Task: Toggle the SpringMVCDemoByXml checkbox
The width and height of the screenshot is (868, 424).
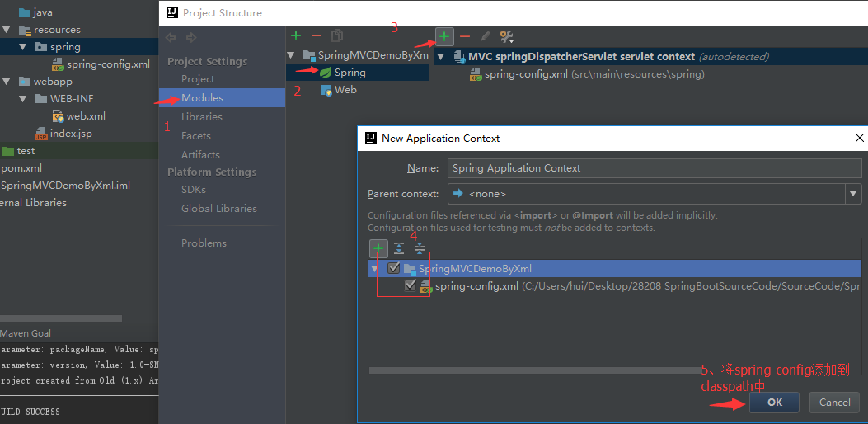Action: (393, 268)
